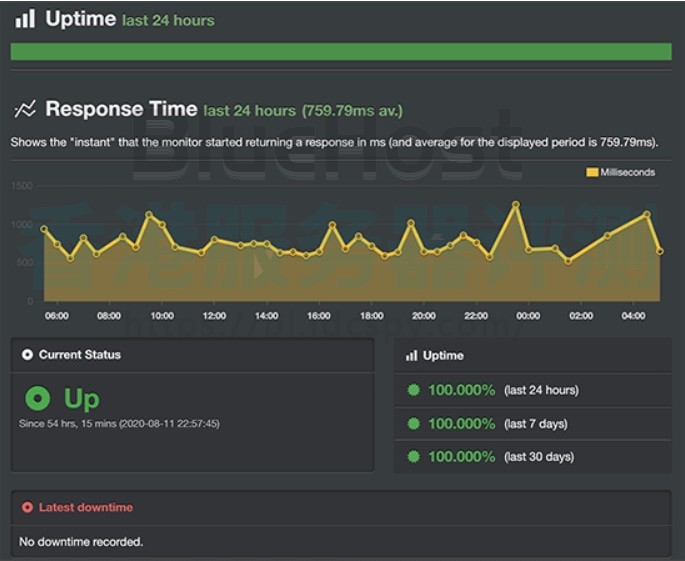Click the bar chart icon beside Uptime heading
685x561 pixels.
(25, 19)
